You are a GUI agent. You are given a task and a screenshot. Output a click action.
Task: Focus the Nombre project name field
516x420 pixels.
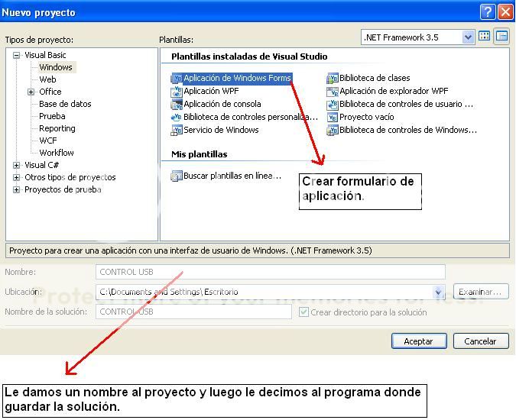[270, 272]
